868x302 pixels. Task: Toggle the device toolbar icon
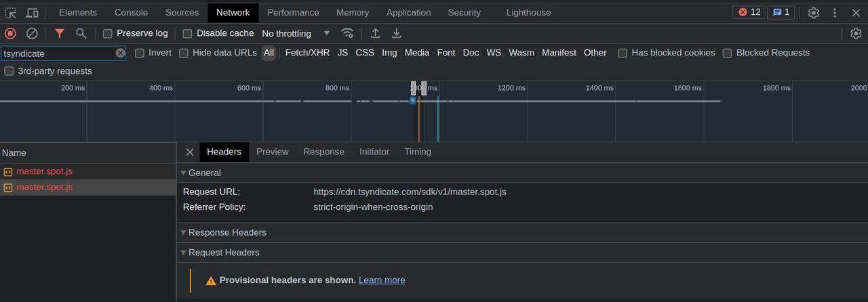click(32, 13)
